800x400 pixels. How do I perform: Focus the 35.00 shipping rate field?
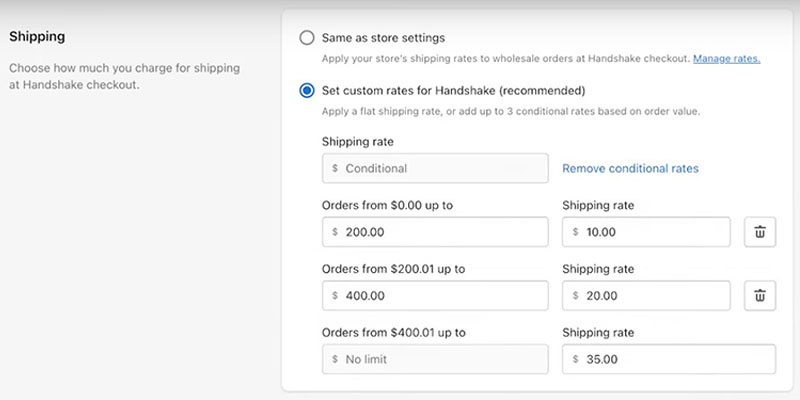[x=668, y=359]
